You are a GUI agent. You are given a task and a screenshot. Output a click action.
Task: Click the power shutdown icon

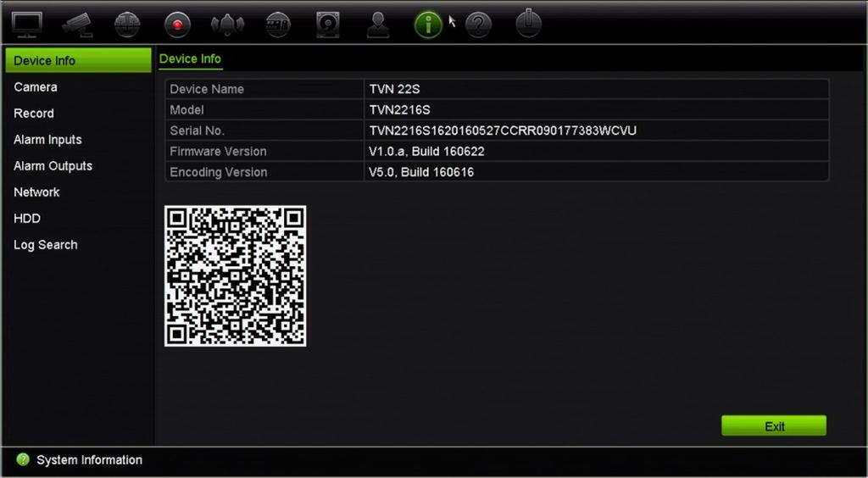pos(529,24)
